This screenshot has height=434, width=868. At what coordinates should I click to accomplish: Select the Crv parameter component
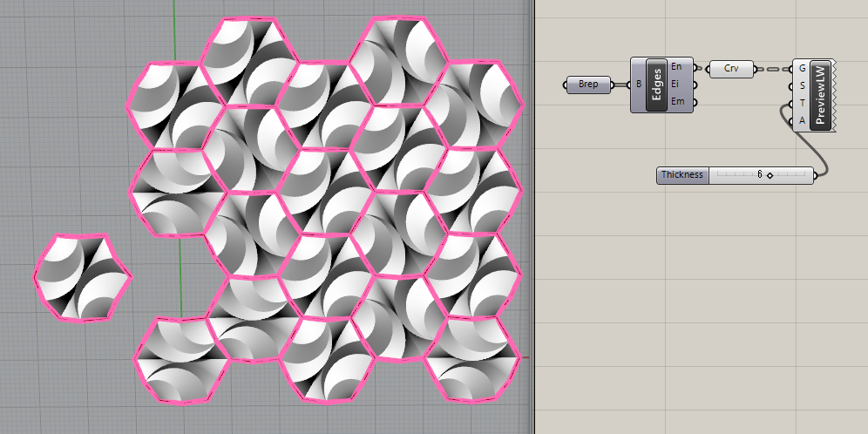pos(731,68)
